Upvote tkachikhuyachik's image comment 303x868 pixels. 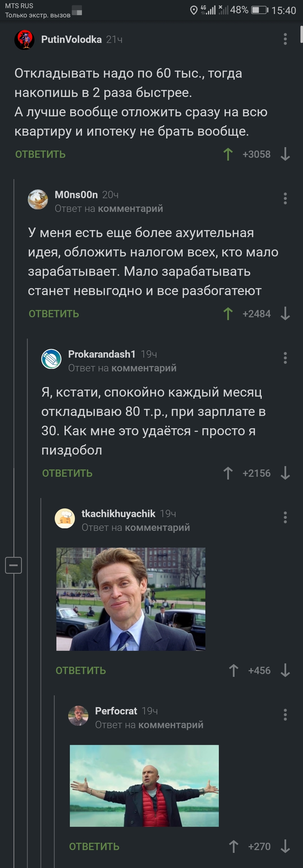[x=233, y=670]
